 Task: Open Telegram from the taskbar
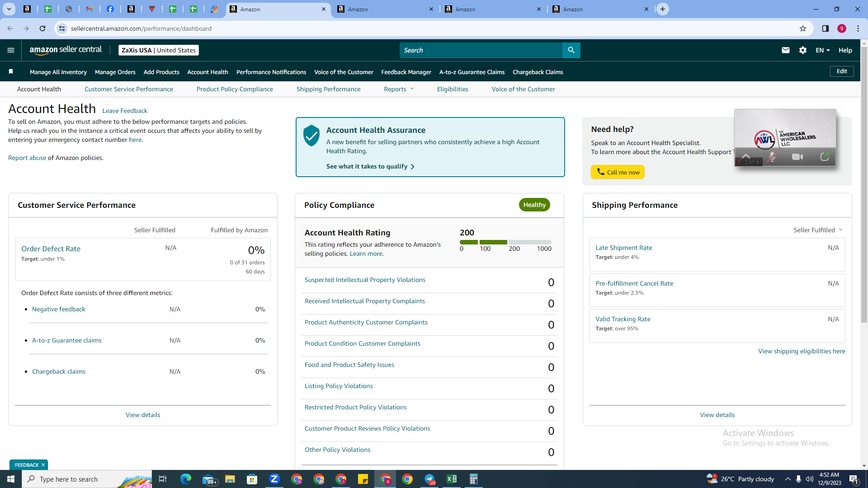(x=429, y=479)
